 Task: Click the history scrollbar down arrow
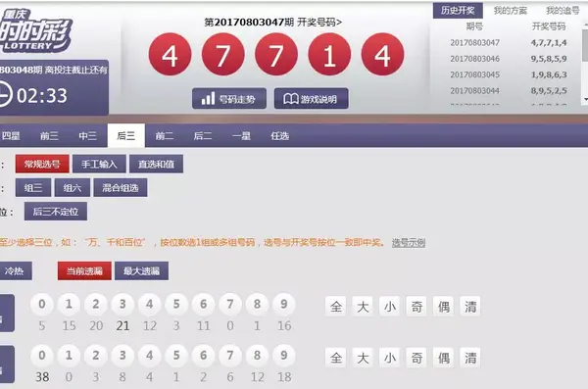[585, 99]
